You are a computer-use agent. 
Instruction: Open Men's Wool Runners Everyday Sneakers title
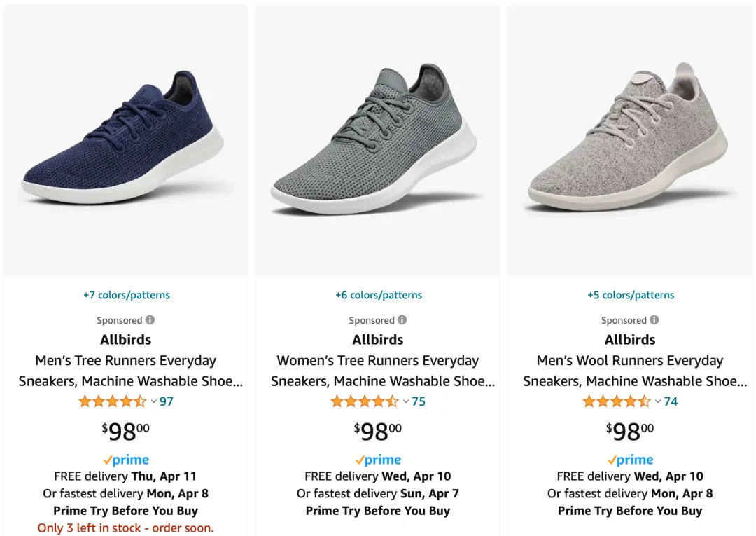[x=635, y=371]
